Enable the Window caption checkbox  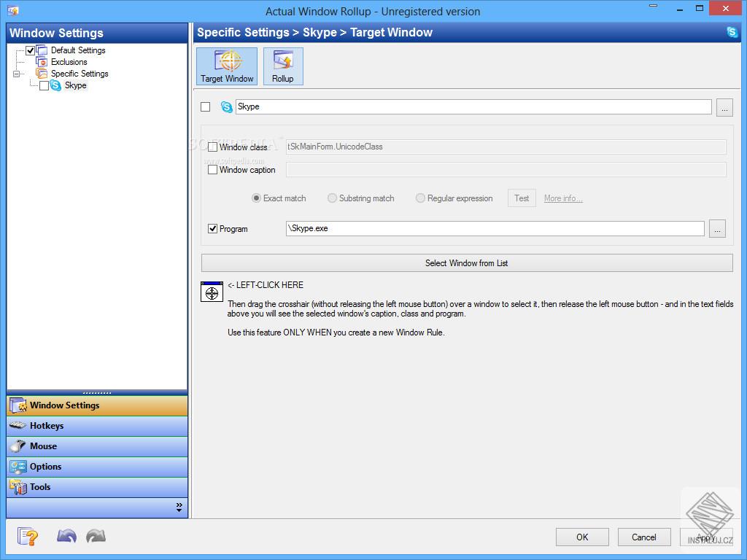(212, 169)
